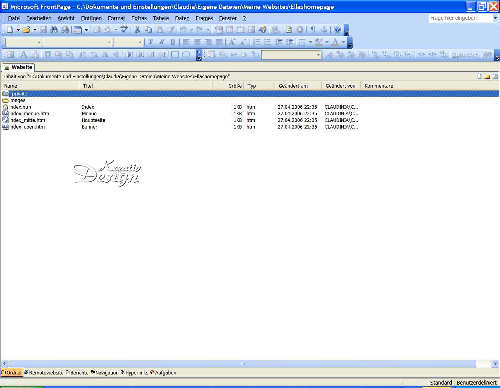The image size is (500, 388).
Task: Click the Copy icon in the toolbar
Action: [149, 30]
